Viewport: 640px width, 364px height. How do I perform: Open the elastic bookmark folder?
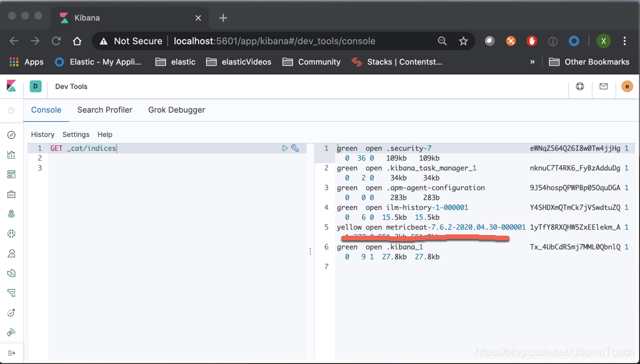tap(176, 62)
